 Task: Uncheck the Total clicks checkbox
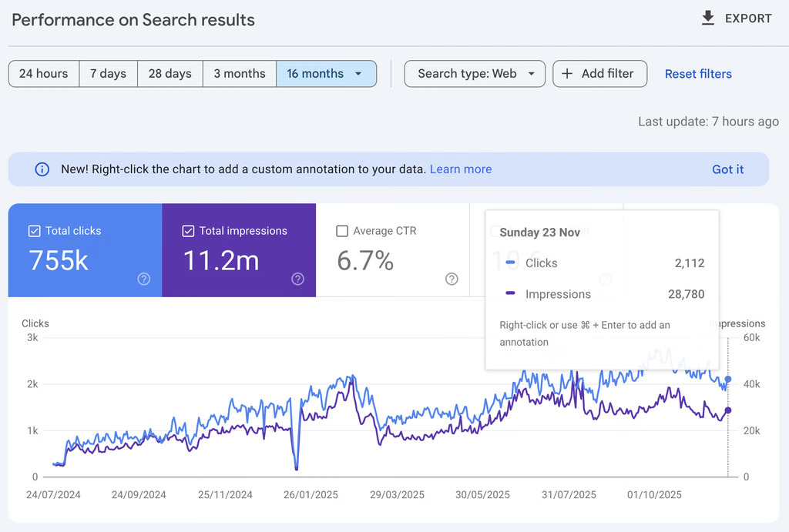coord(34,231)
